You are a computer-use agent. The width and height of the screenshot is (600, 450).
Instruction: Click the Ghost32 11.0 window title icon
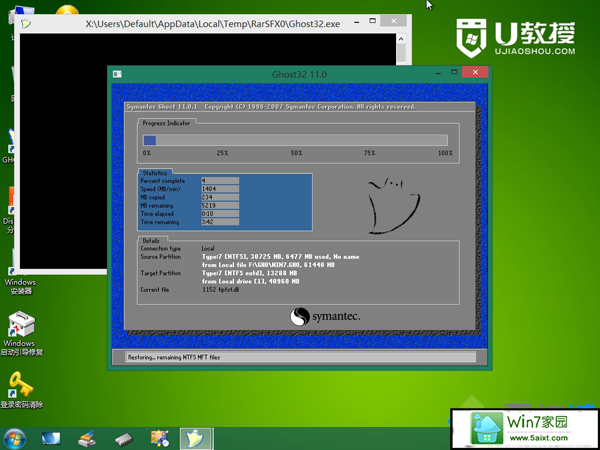[117, 74]
